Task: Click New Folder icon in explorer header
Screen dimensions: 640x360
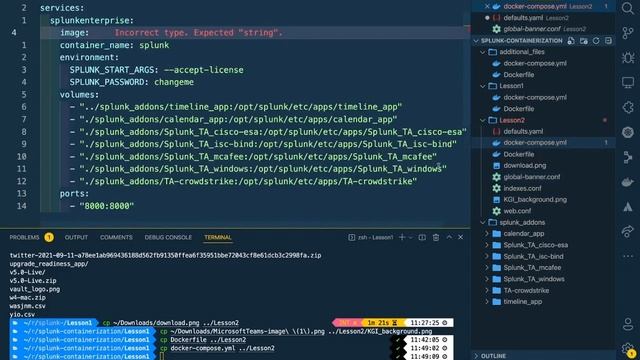Action: (x=584, y=41)
